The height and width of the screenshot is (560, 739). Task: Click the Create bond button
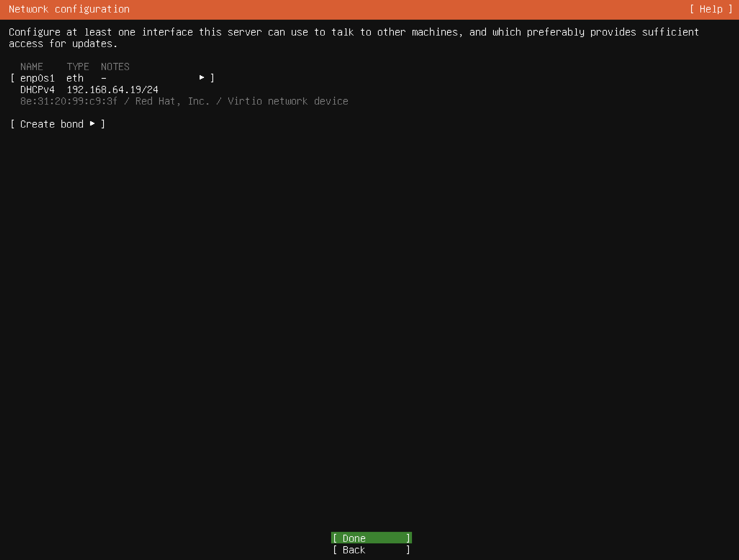(x=52, y=124)
